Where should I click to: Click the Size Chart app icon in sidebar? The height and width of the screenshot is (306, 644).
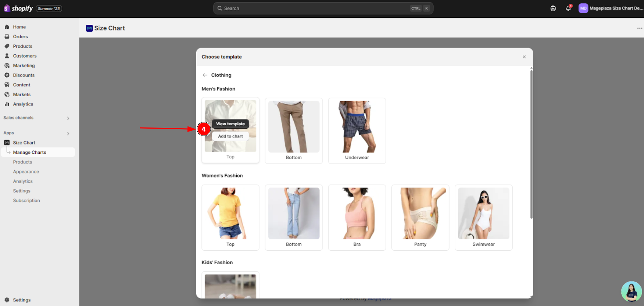[7, 142]
